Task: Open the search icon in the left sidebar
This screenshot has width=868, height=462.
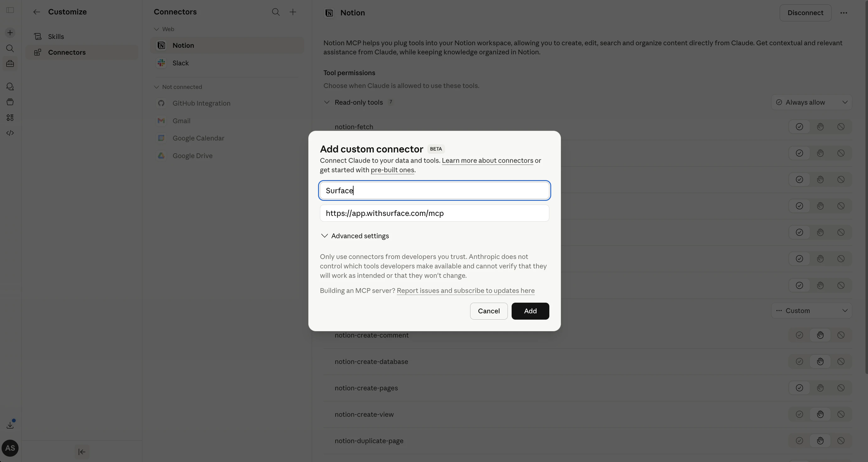Action: click(10, 48)
